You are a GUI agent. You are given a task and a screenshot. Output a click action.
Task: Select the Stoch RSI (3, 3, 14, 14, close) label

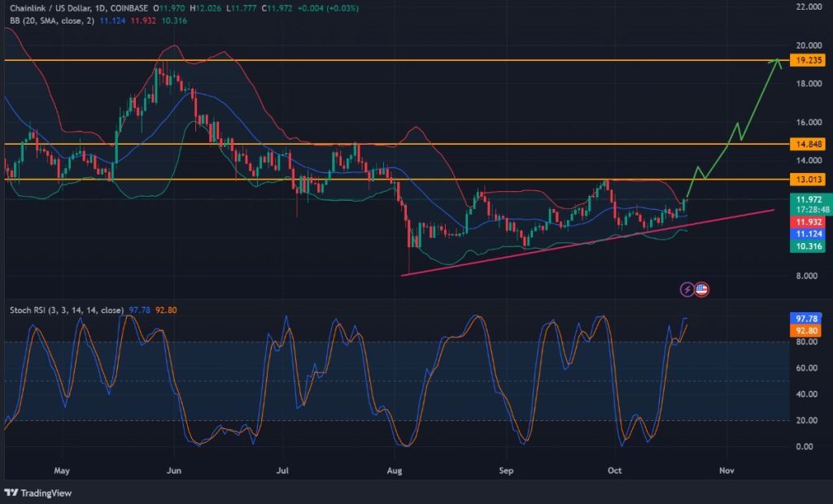67,311
